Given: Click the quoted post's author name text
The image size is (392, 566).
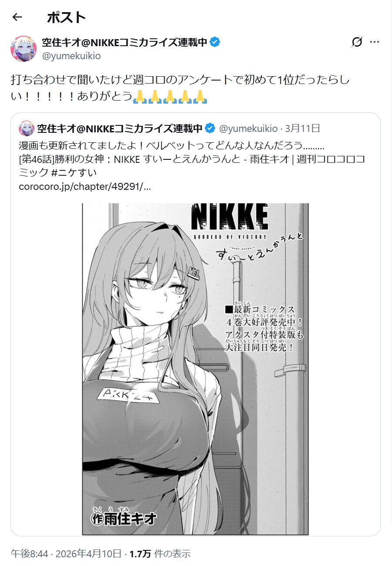Looking at the screenshot, I should click(120, 128).
